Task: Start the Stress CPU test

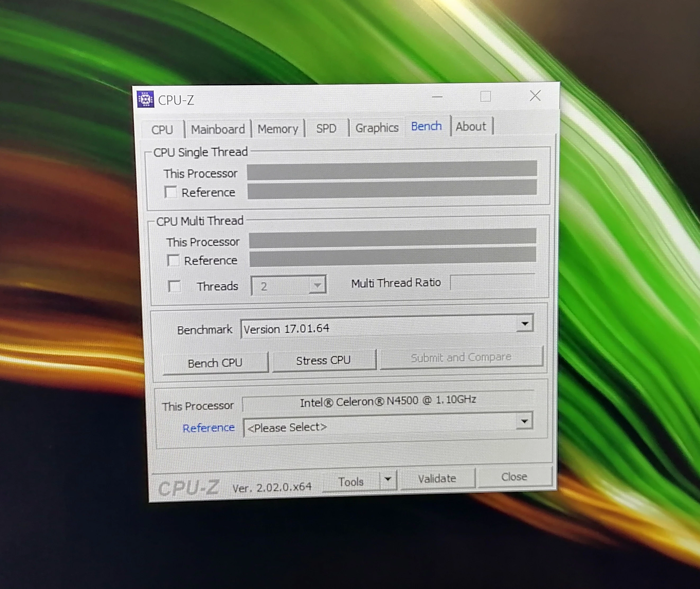Action: [324, 360]
